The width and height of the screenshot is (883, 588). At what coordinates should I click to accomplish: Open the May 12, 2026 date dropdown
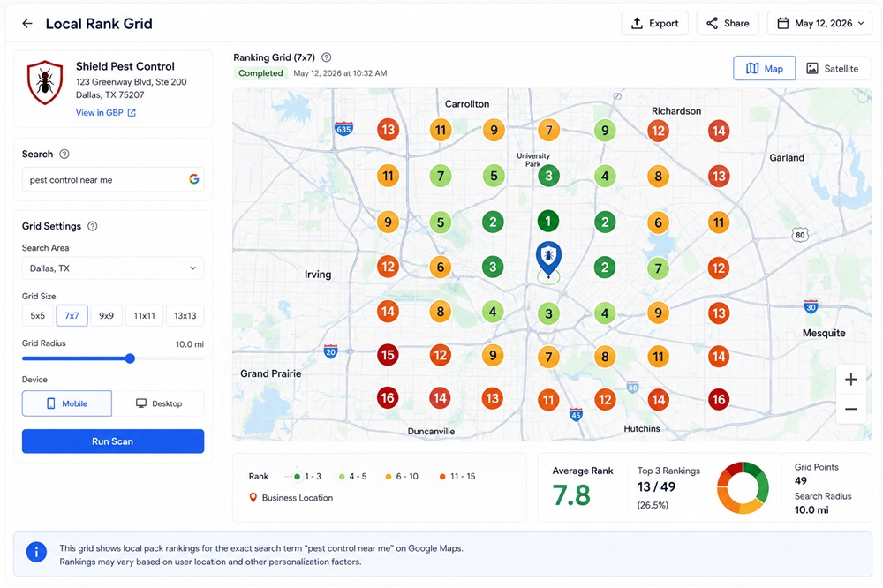tap(820, 24)
